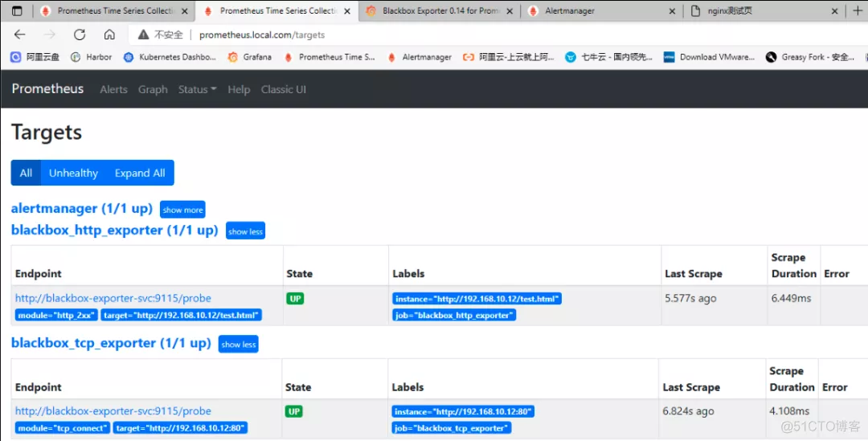Switch to the first Prometheus Time Series tab

(115, 10)
